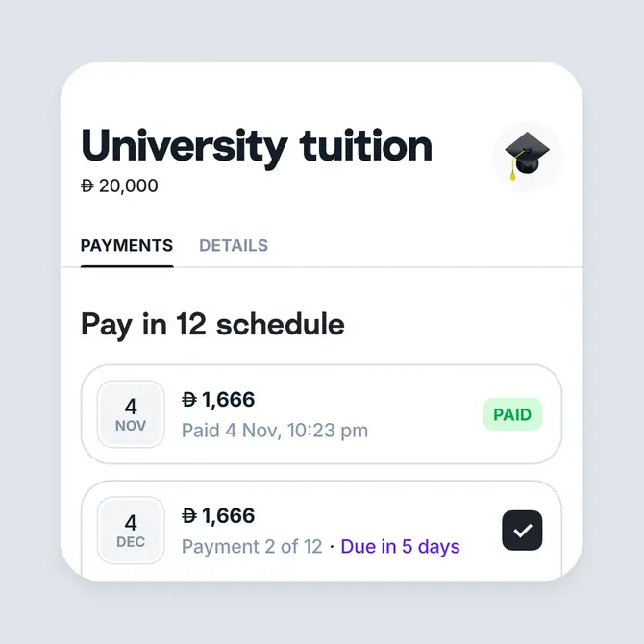Click the currency symbol in December amount
Image resolution: width=644 pixels, height=644 pixels.
click(189, 516)
